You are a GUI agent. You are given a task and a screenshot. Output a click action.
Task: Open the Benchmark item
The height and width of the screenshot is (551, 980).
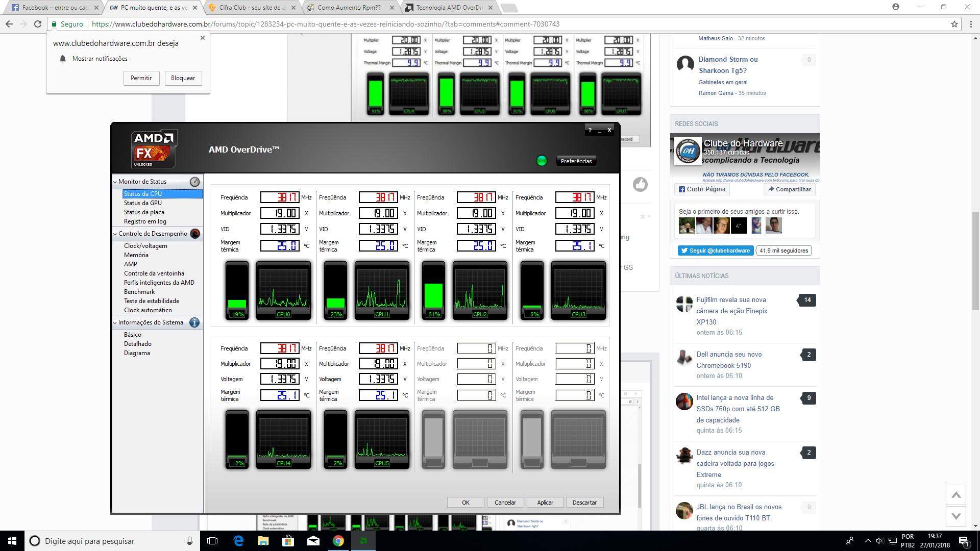(139, 292)
